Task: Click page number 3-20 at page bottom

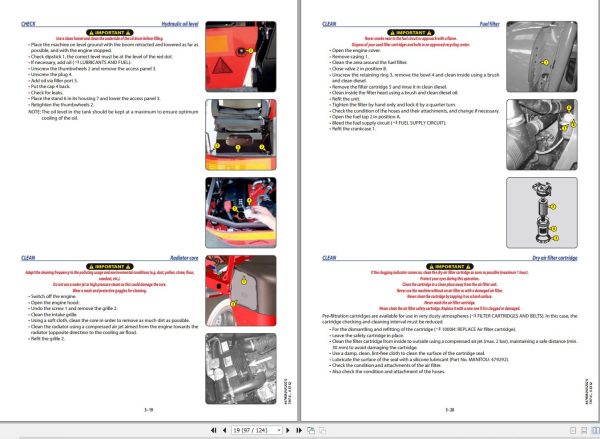Action: point(450,410)
